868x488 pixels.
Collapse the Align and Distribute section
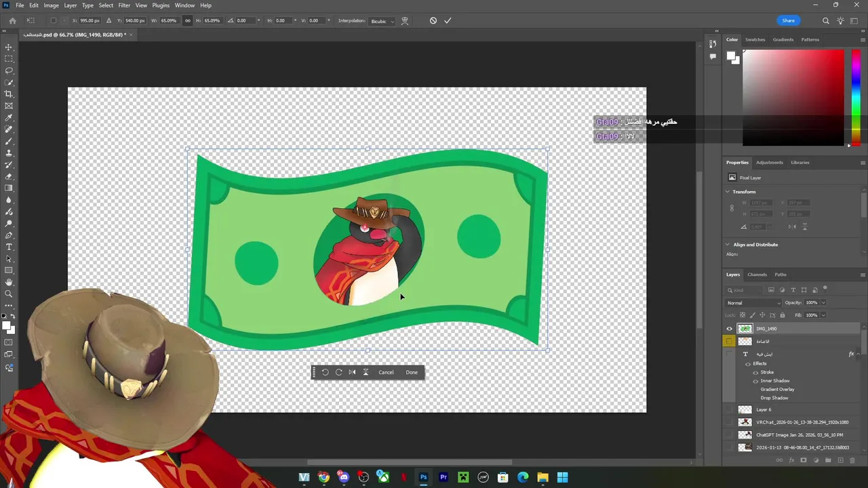(728, 245)
